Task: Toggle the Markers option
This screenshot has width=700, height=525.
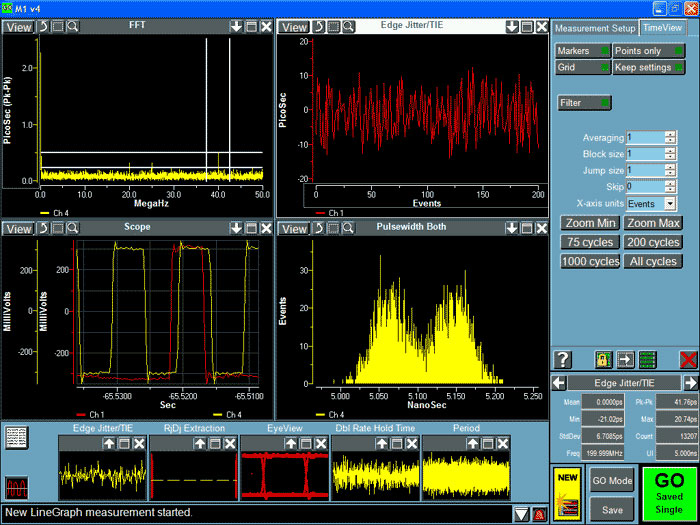Action: tap(582, 51)
